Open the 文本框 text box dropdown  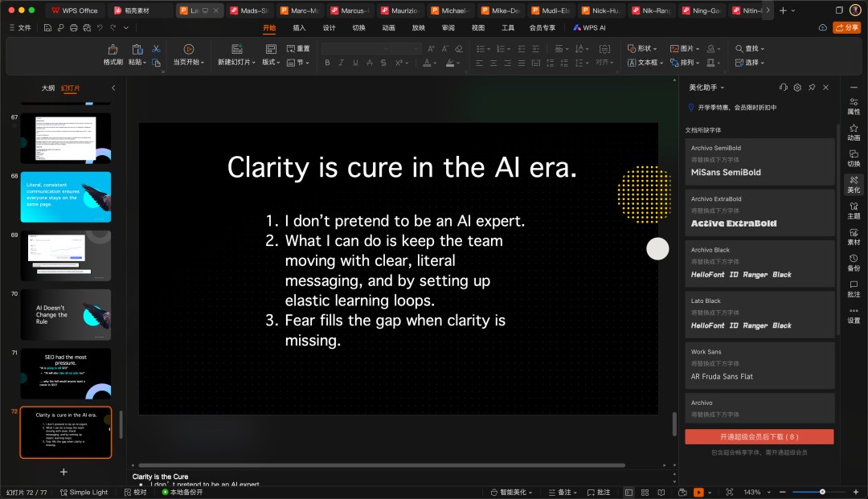coord(645,63)
